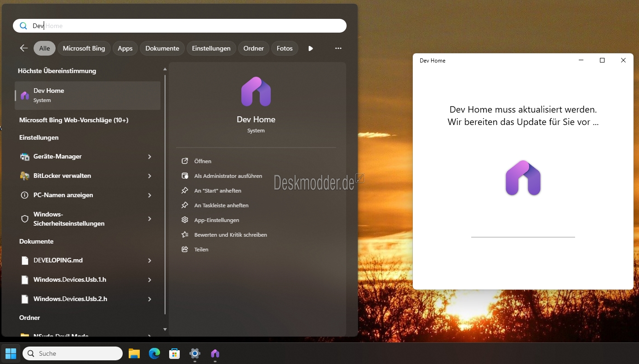
Task: Click the Dev Home update progress bar
Action: (x=523, y=237)
